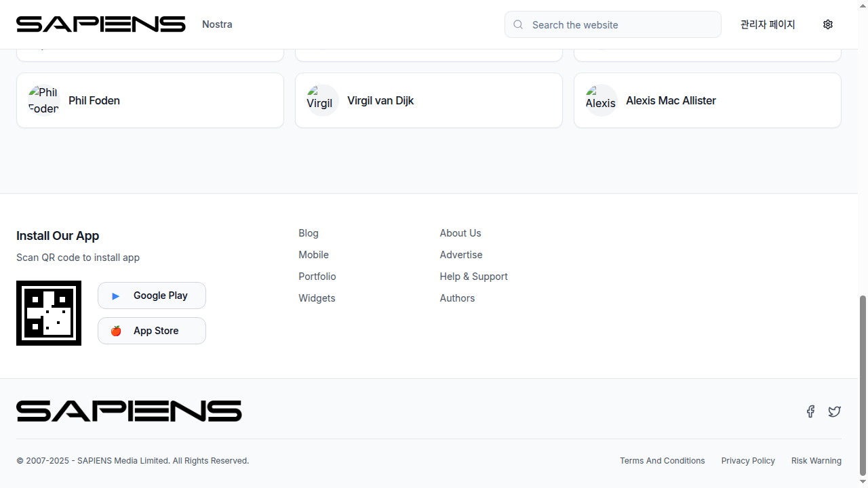The width and height of the screenshot is (868, 488).
Task: Click the large SAPIENS footer logo
Action: coord(129,411)
